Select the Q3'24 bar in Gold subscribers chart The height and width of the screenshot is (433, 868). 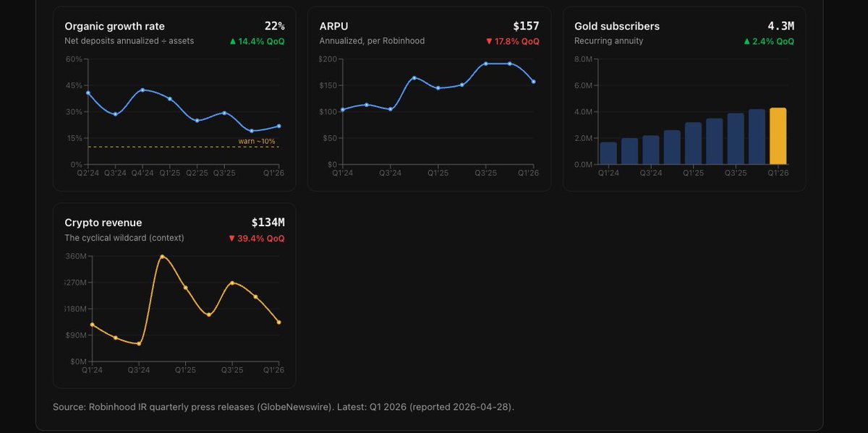coord(651,150)
